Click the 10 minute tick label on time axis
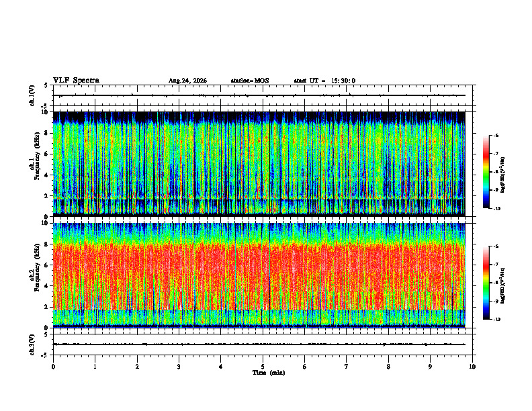This screenshot has width=532, height=411. [472, 367]
